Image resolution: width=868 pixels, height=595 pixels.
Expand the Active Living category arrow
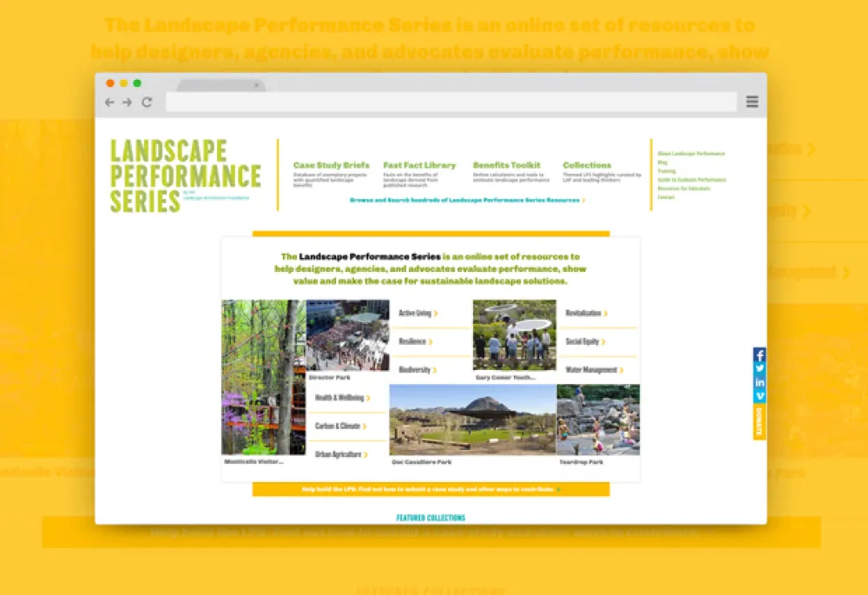click(436, 314)
